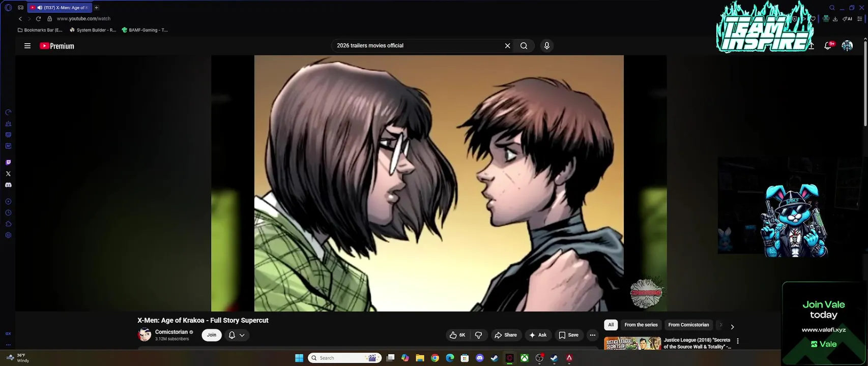Open YouTube account avatar menu

point(847,46)
